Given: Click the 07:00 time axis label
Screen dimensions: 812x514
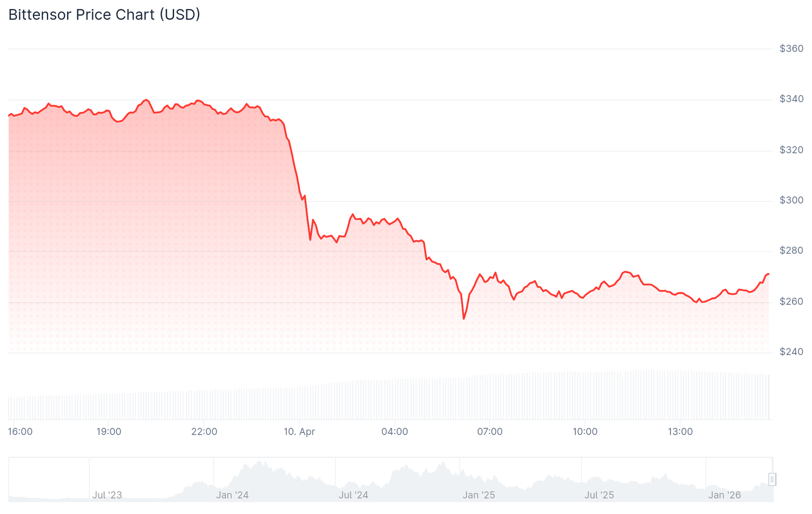Looking at the screenshot, I should pyautogui.click(x=490, y=432).
